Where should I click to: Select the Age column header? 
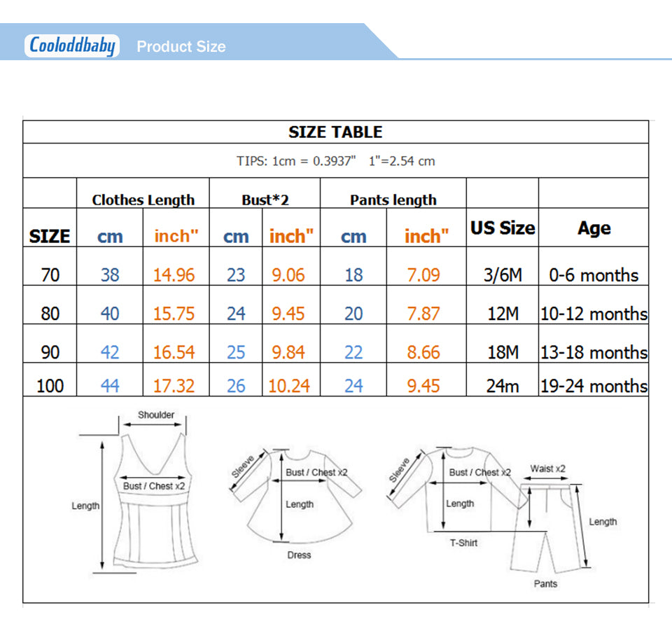[x=594, y=228]
